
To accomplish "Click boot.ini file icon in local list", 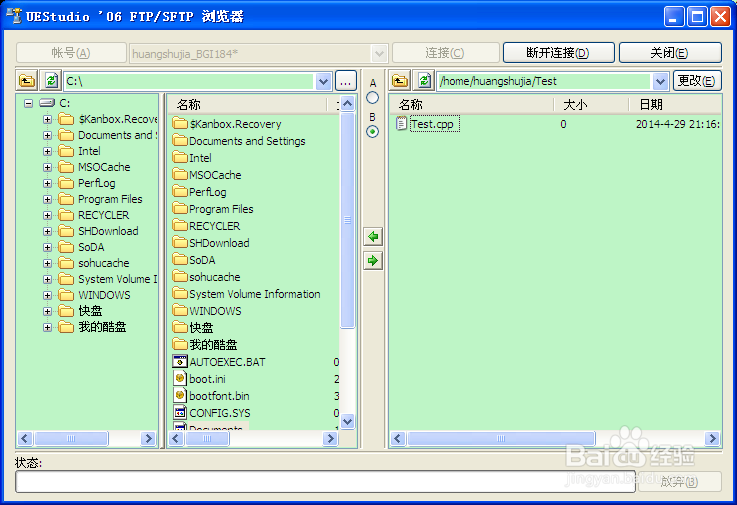I will (180, 379).
